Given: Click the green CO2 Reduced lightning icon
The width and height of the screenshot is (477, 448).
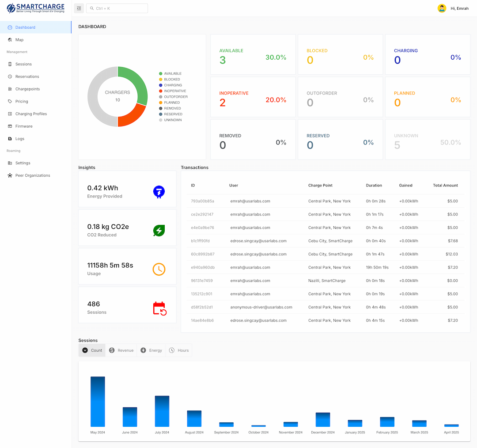Looking at the screenshot, I should tap(159, 231).
